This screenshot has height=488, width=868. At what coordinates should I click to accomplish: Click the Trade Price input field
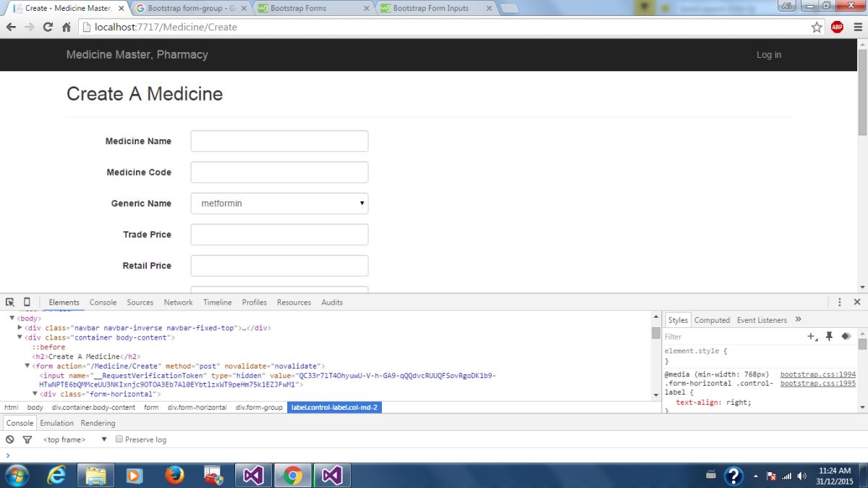pos(279,235)
